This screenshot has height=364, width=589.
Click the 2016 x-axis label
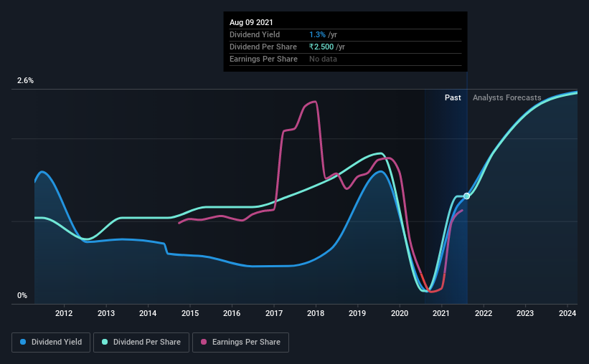[232, 313]
